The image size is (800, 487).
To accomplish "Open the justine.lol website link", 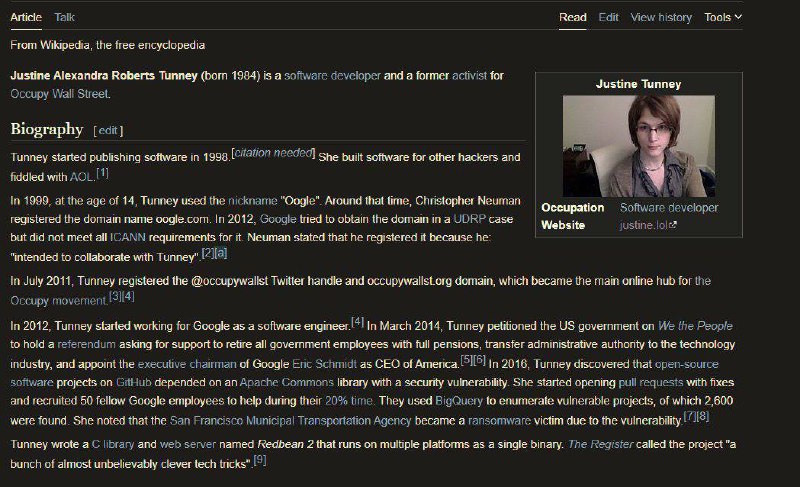I will click(647, 225).
